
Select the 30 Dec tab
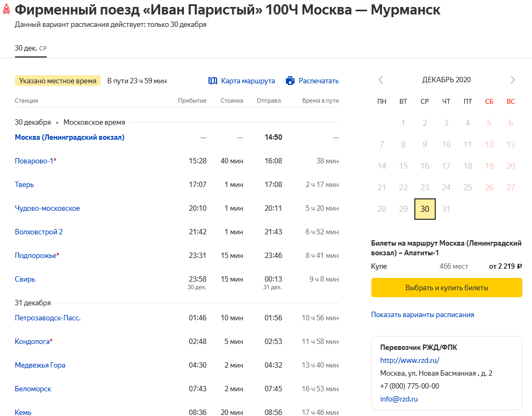31,48
